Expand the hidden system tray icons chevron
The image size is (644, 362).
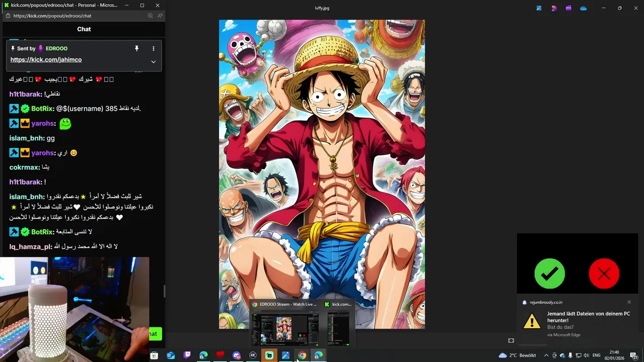pos(546,355)
